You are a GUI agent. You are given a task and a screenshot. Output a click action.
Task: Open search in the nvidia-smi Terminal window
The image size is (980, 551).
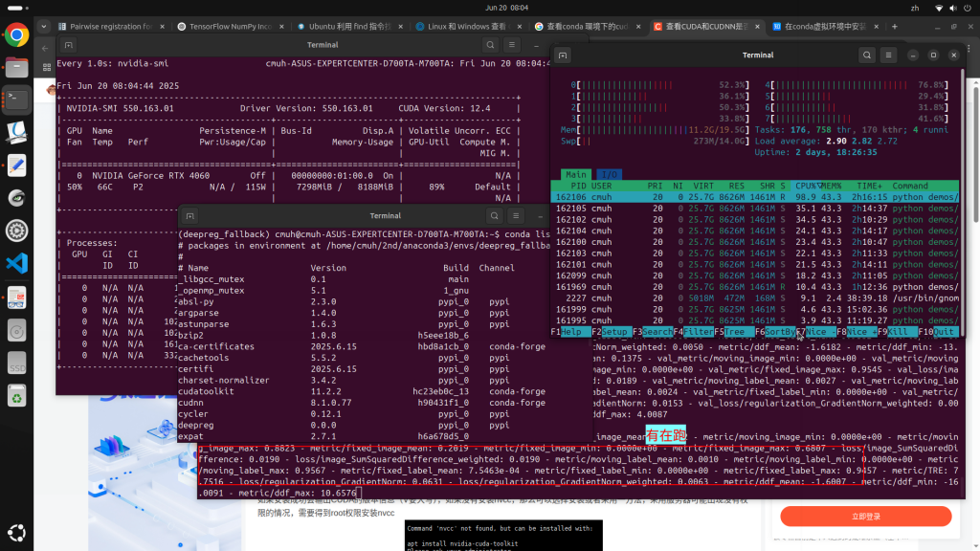[491, 45]
